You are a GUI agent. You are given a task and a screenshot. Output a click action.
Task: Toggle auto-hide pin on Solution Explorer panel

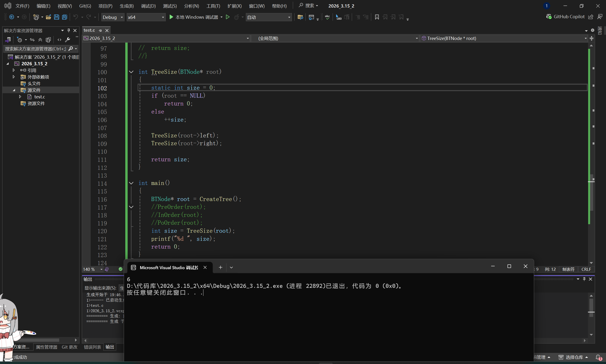(x=69, y=31)
